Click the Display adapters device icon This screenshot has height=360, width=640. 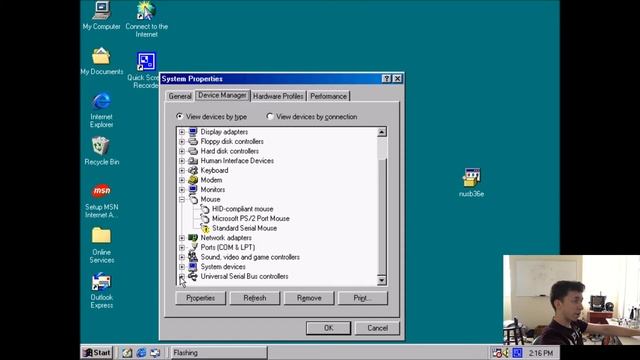tap(193, 132)
